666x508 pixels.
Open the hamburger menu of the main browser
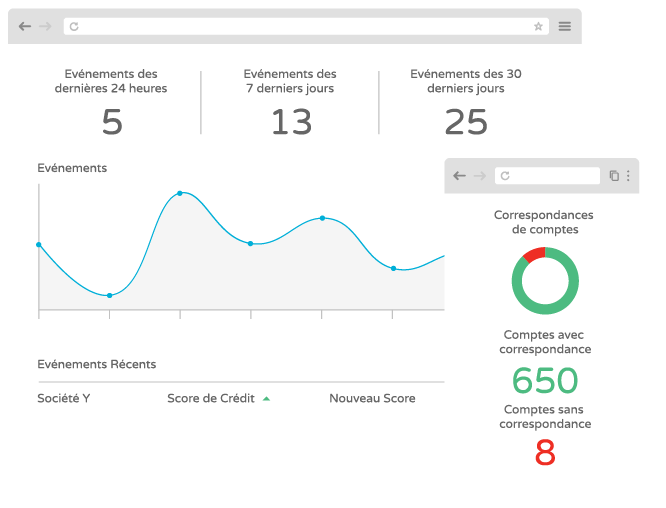564,27
